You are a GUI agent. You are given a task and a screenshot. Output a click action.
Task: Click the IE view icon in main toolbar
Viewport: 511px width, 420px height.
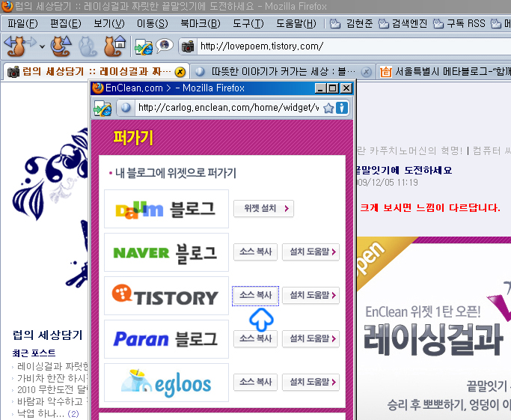click(x=144, y=46)
